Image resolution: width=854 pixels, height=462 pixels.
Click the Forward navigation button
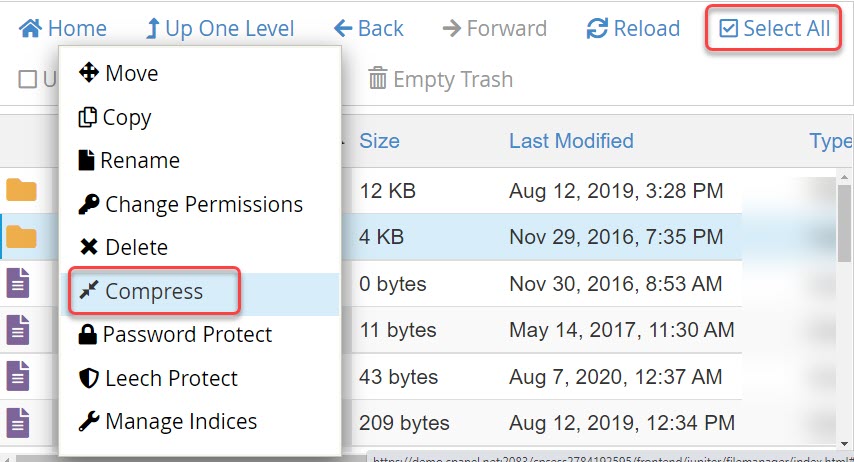tap(495, 29)
